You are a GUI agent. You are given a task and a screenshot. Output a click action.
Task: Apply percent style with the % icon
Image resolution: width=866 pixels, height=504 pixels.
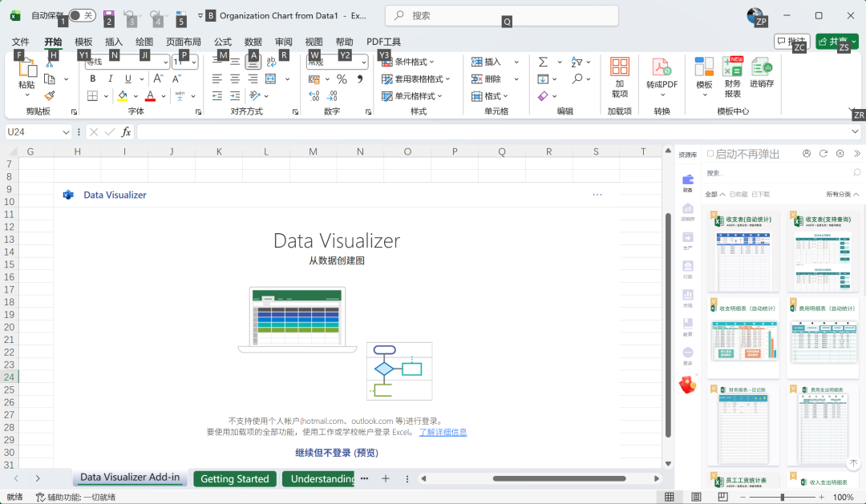tap(342, 79)
